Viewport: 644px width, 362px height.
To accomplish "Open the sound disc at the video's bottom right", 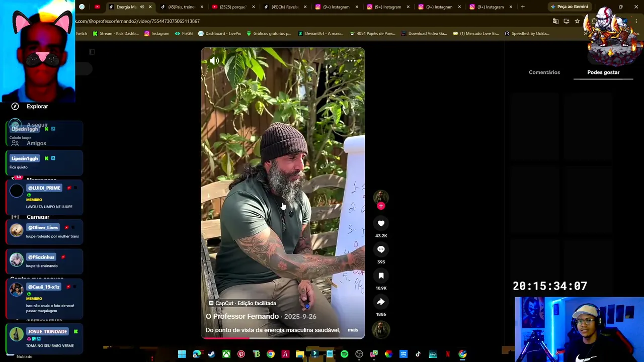I will coord(381,329).
